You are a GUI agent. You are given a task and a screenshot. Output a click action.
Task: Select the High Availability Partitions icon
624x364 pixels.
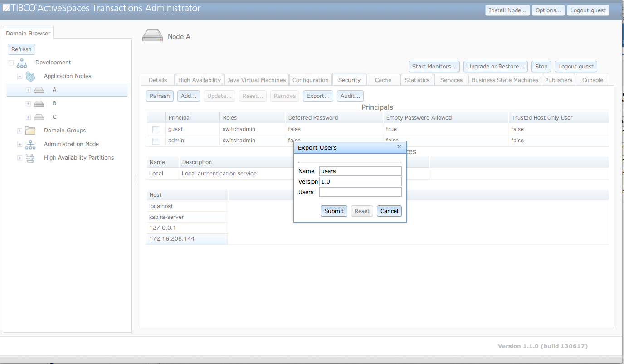(x=30, y=158)
